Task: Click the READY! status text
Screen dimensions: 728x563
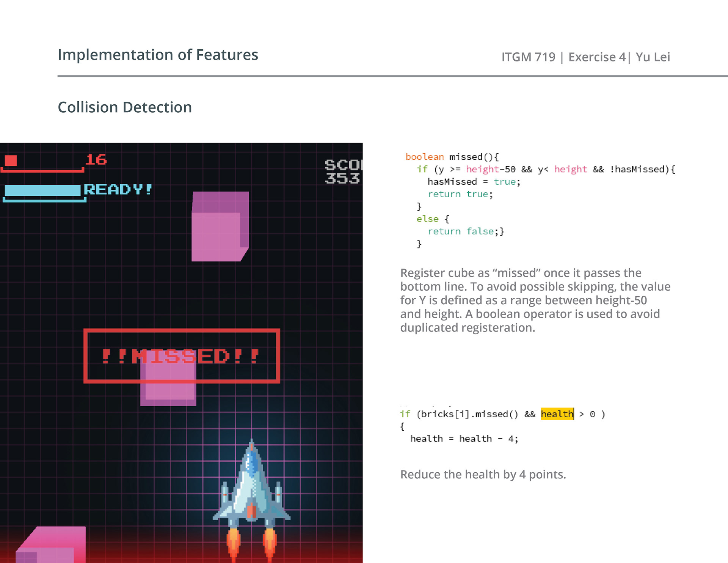Action: pyautogui.click(x=118, y=189)
